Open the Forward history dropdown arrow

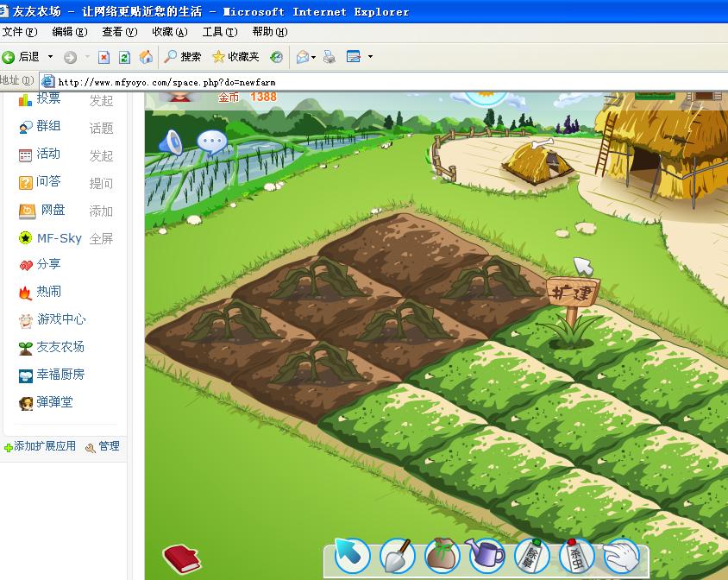tap(87, 57)
